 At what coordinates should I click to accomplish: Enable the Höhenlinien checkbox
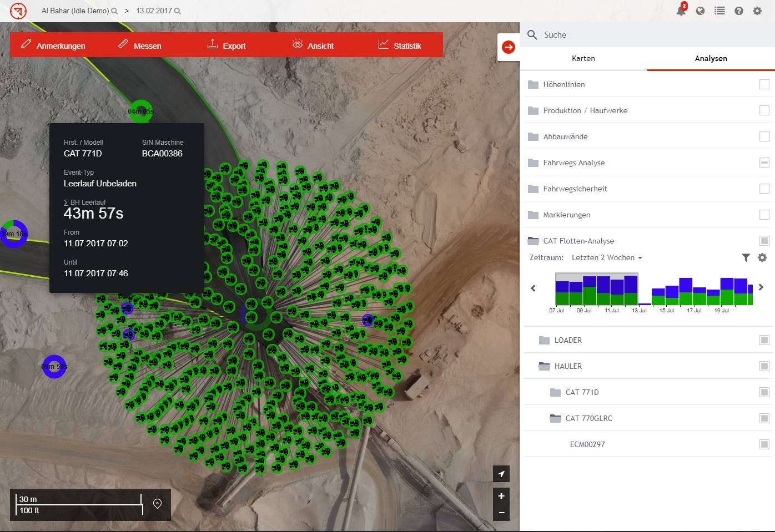point(764,84)
